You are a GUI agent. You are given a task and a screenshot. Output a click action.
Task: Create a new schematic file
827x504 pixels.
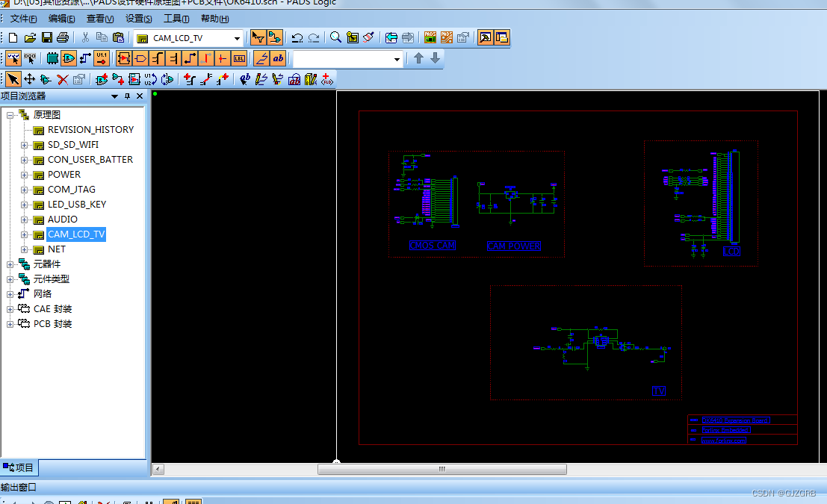[13, 37]
